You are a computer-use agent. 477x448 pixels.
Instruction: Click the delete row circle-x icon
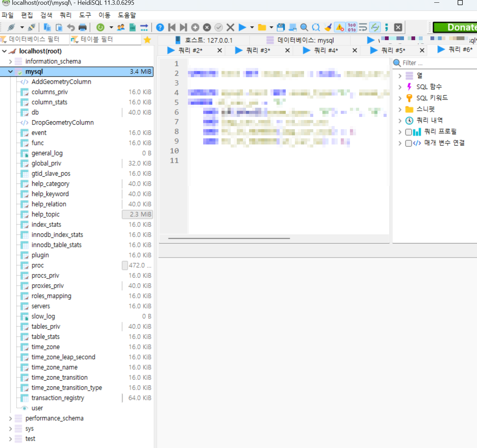tap(207, 27)
